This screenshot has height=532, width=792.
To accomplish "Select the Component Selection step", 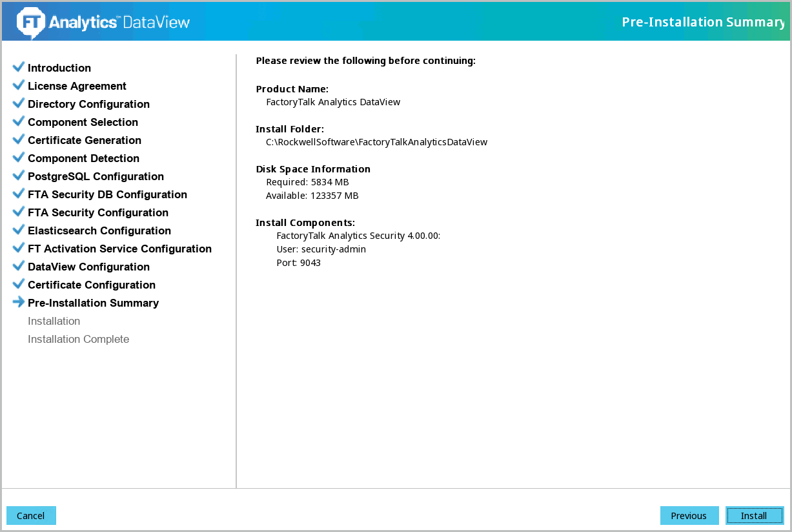I will [x=83, y=122].
